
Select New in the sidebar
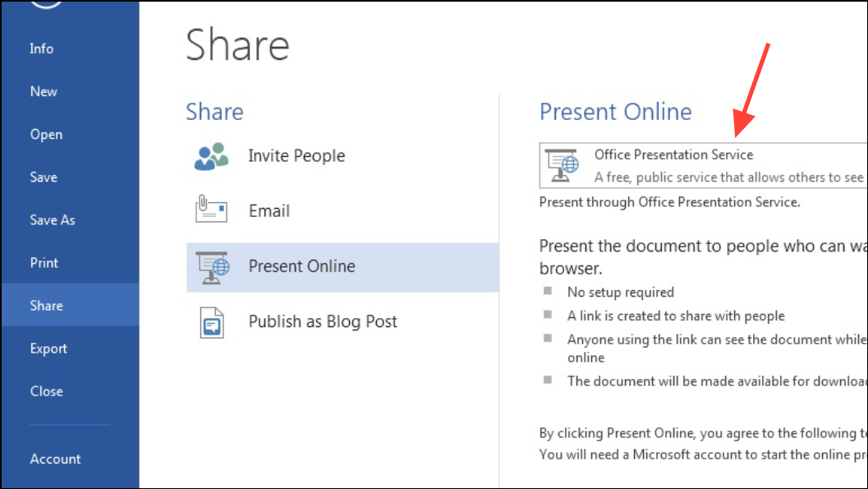(x=44, y=91)
